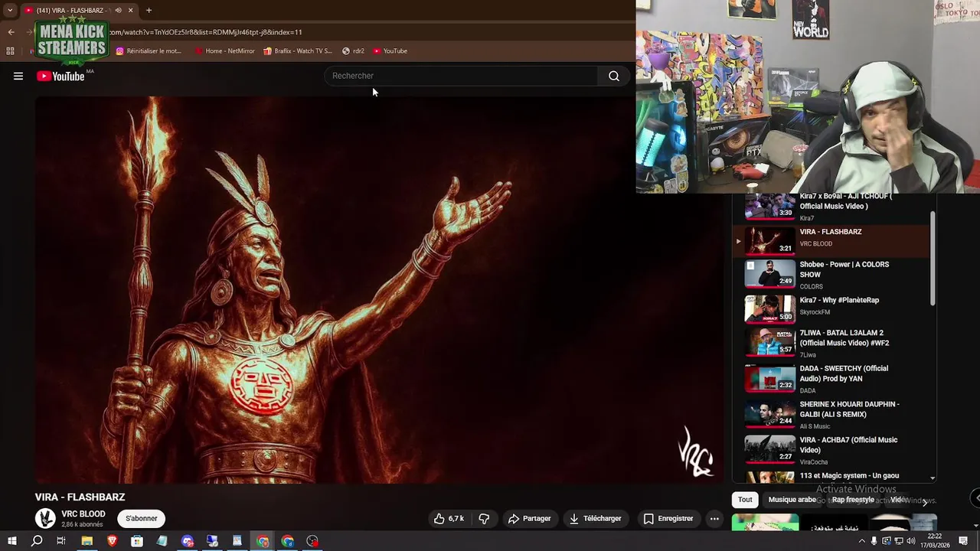Launch File Explorer from the taskbar

coord(87,541)
